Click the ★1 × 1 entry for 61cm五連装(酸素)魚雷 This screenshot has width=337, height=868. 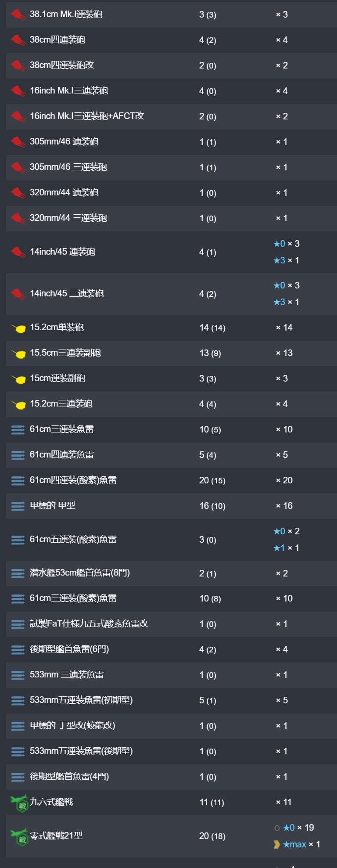click(x=287, y=548)
